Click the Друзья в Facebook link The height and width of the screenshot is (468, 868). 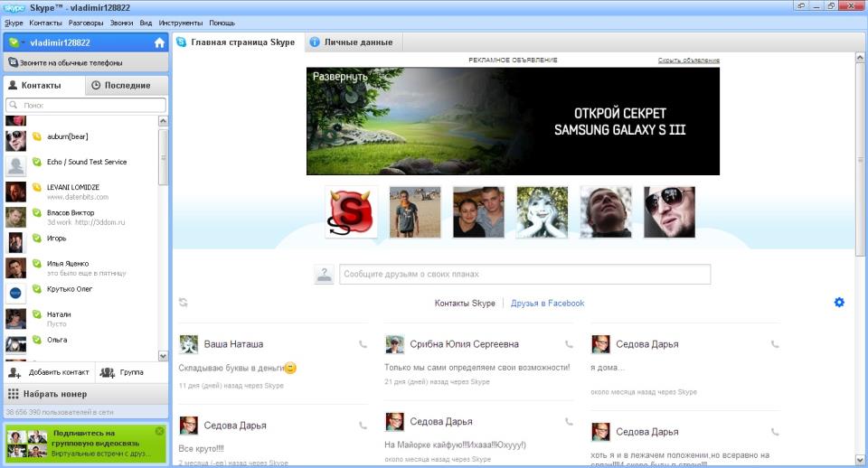pos(547,304)
